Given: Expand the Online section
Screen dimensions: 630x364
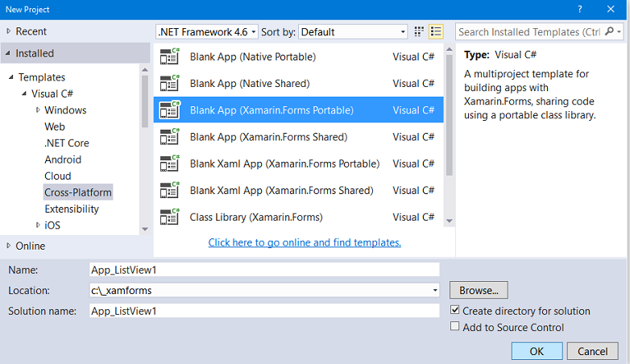Looking at the screenshot, I should point(8,246).
